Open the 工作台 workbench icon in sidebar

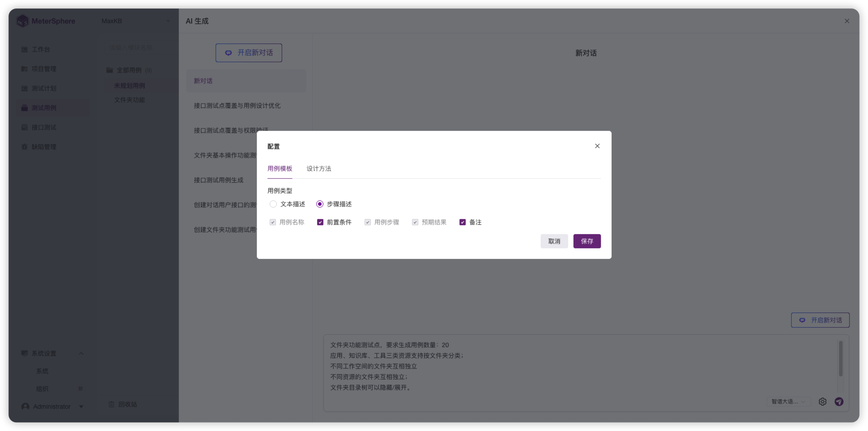click(24, 49)
